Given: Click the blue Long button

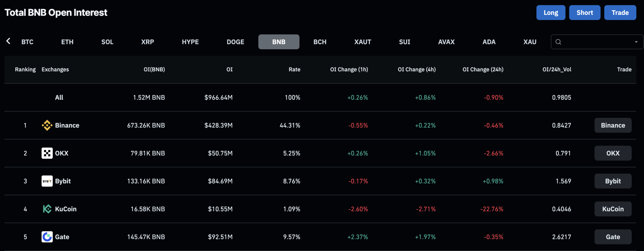Looking at the screenshot, I should pos(551,13).
